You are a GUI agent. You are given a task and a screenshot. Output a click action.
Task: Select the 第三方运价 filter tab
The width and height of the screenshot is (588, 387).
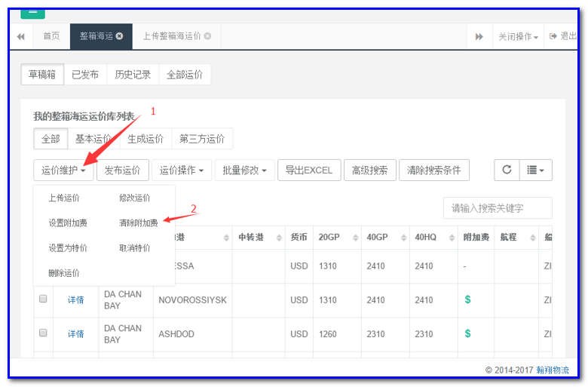(202, 139)
